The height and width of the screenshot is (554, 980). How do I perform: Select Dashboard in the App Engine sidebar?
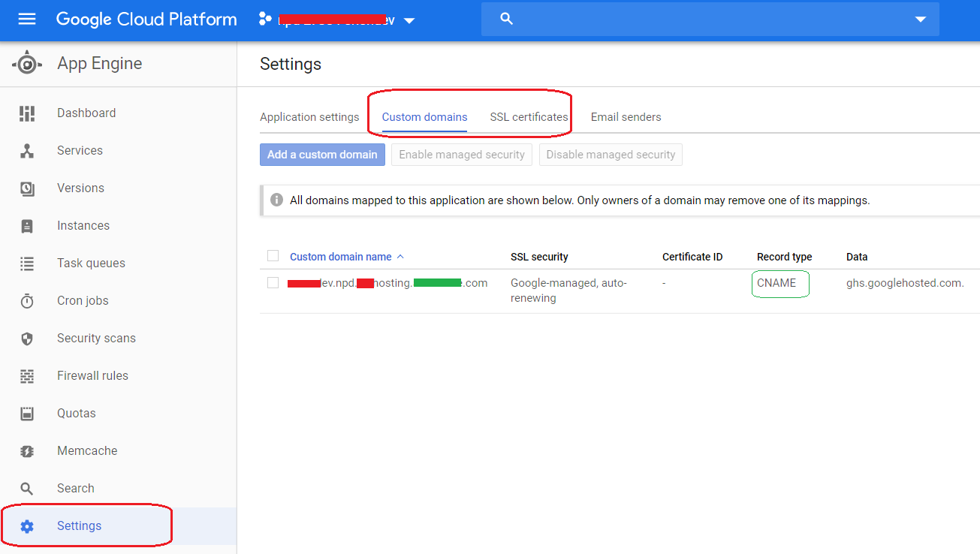[86, 113]
